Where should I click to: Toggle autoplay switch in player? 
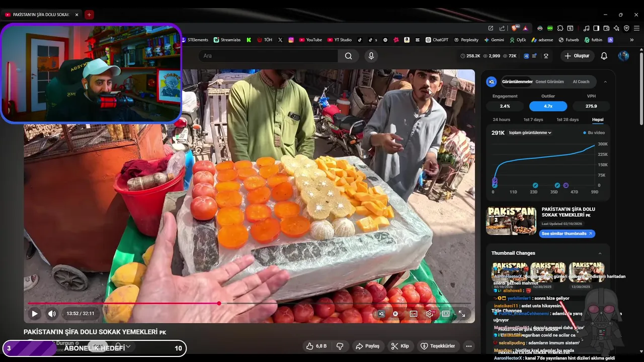(x=395, y=314)
